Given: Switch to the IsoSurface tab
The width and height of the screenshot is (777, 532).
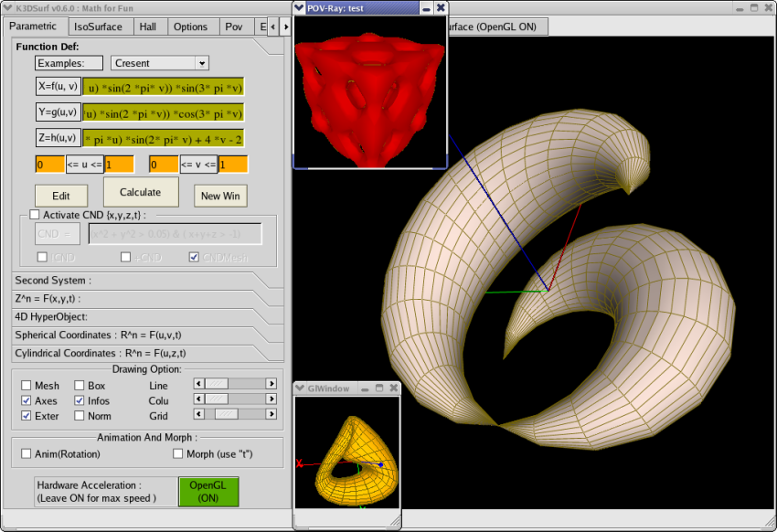Looking at the screenshot, I should coord(98,27).
